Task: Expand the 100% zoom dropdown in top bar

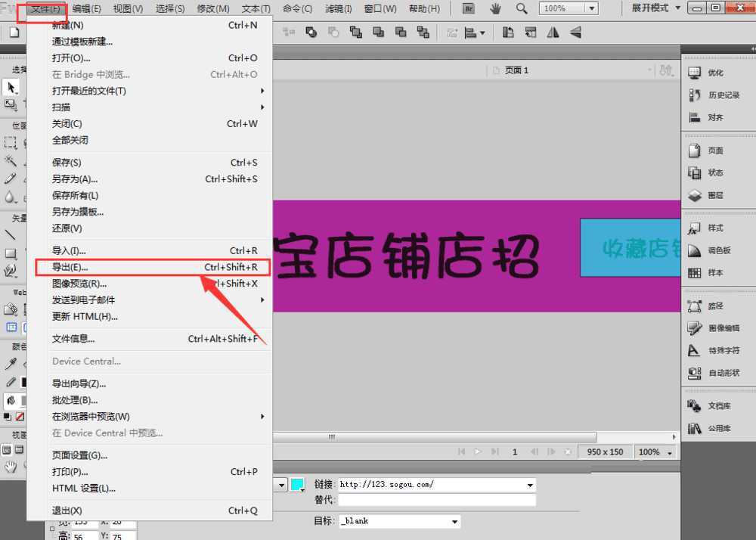Action: pyautogui.click(x=576, y=8)
